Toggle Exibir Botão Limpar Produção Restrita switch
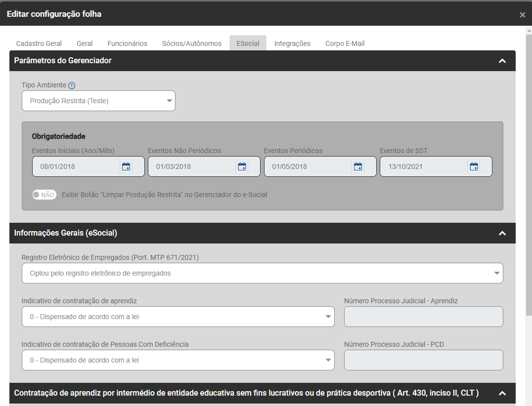 [x=44, y=195]
